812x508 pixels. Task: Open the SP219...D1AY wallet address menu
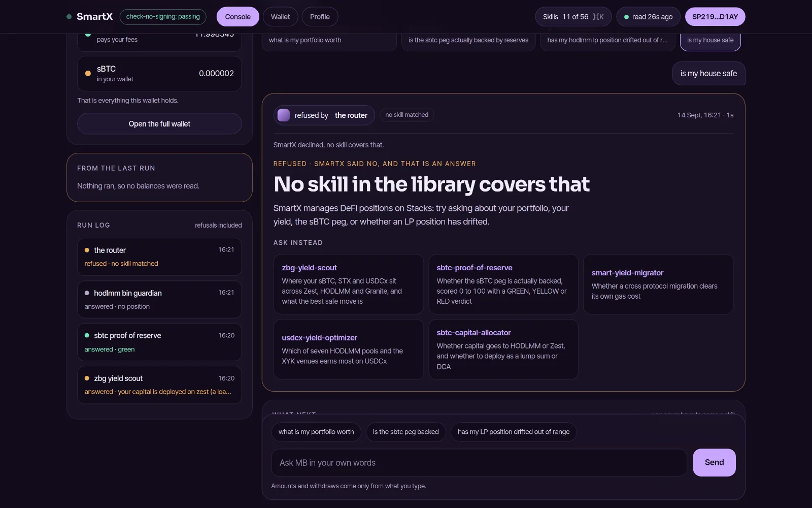(x=715, y=17)
